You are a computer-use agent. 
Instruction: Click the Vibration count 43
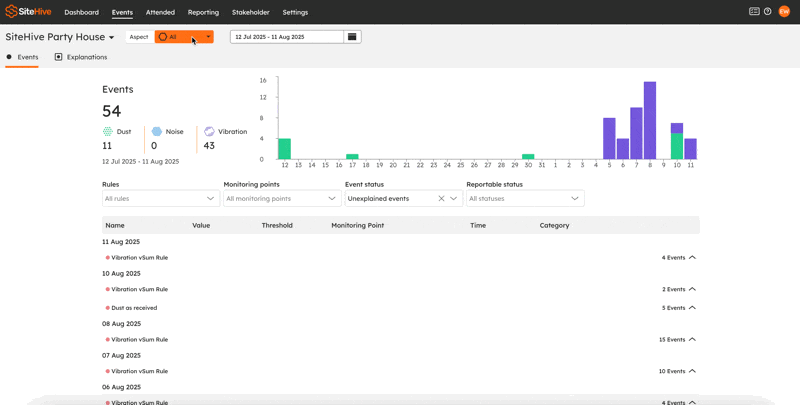point(209,146)
